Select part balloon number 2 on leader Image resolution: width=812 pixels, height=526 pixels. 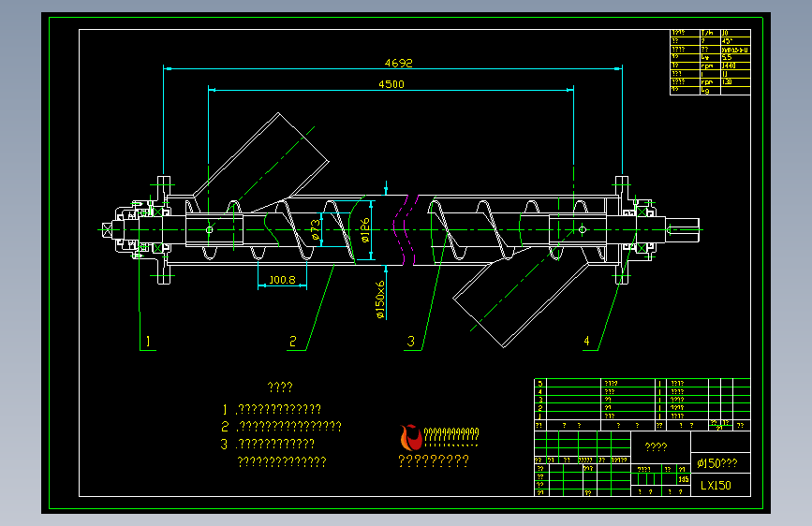(x=292, y=342)
